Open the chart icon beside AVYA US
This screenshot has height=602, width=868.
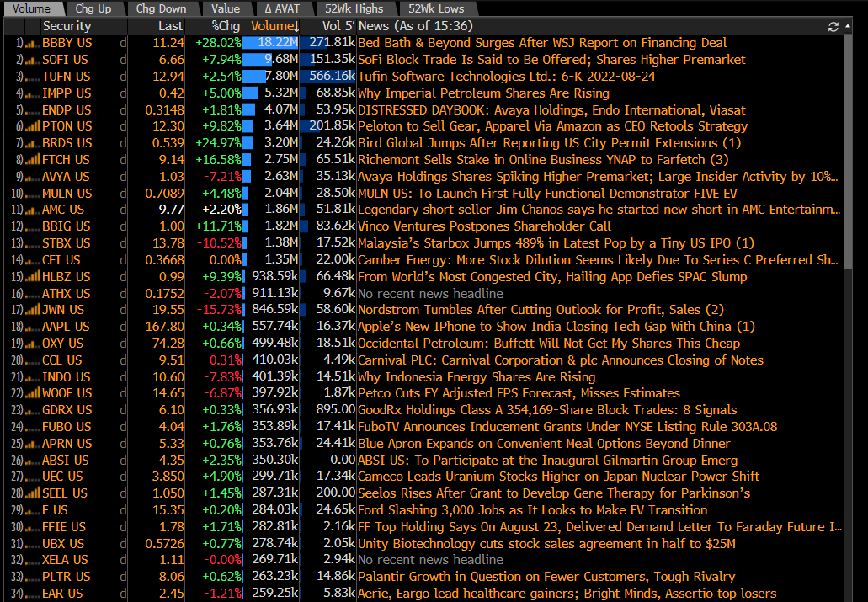pos(33,177)
